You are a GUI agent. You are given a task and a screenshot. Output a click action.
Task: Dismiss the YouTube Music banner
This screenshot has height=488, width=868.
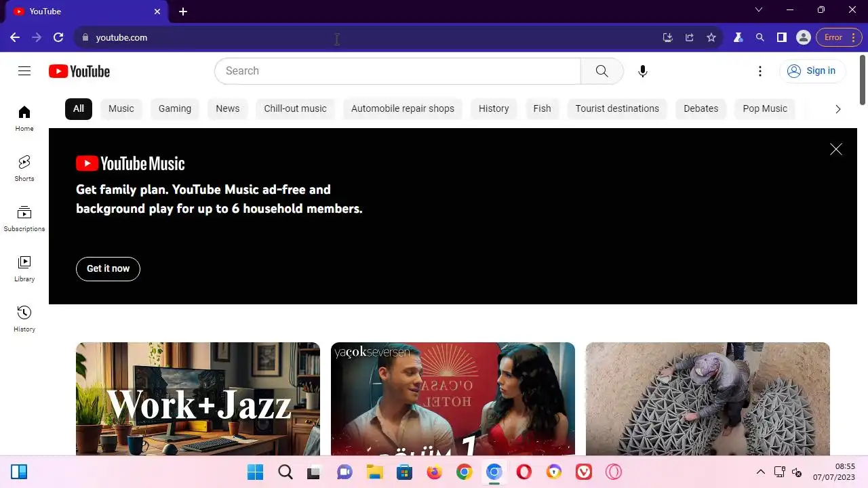pos(836,149)
